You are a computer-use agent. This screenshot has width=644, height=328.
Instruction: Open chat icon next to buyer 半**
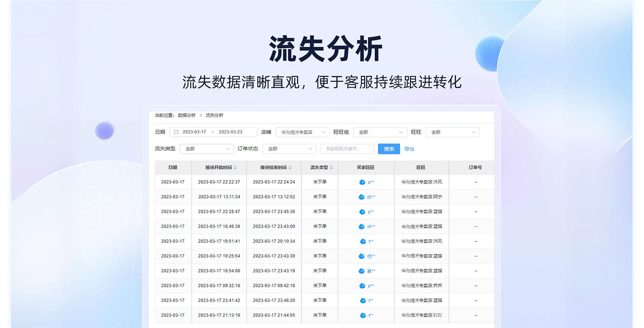(x=361, y=226)
